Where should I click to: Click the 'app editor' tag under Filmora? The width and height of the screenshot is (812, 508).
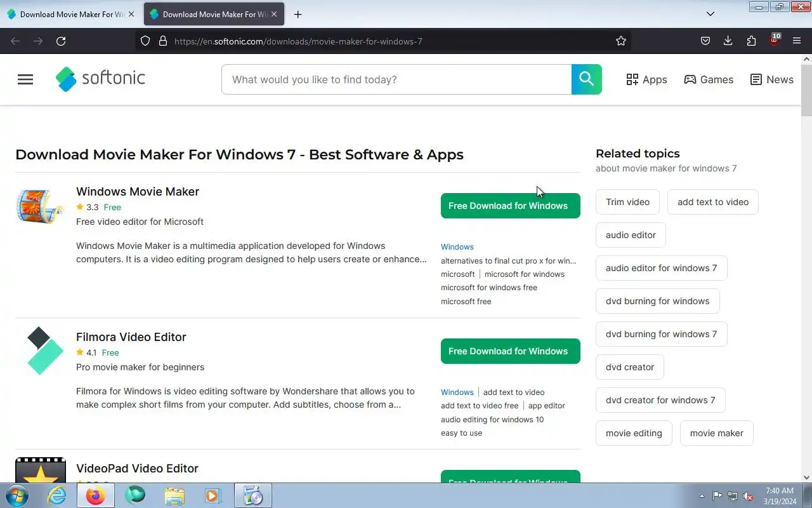[546, 406]
